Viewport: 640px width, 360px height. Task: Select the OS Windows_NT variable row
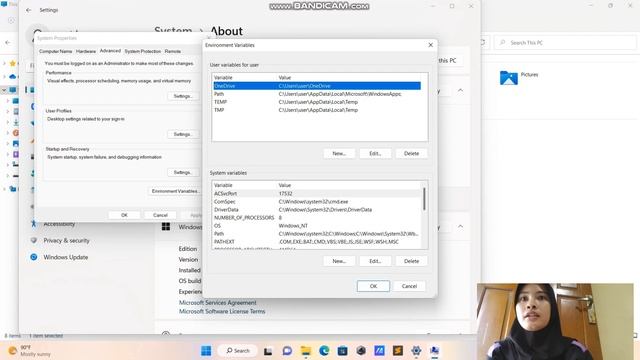[317, 226]
